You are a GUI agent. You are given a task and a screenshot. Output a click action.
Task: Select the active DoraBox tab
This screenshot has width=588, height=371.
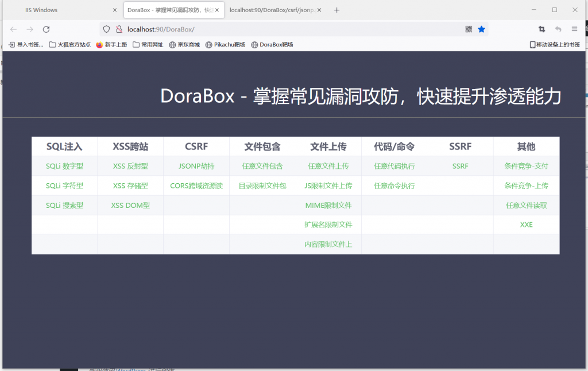click(x=174, y=10)
